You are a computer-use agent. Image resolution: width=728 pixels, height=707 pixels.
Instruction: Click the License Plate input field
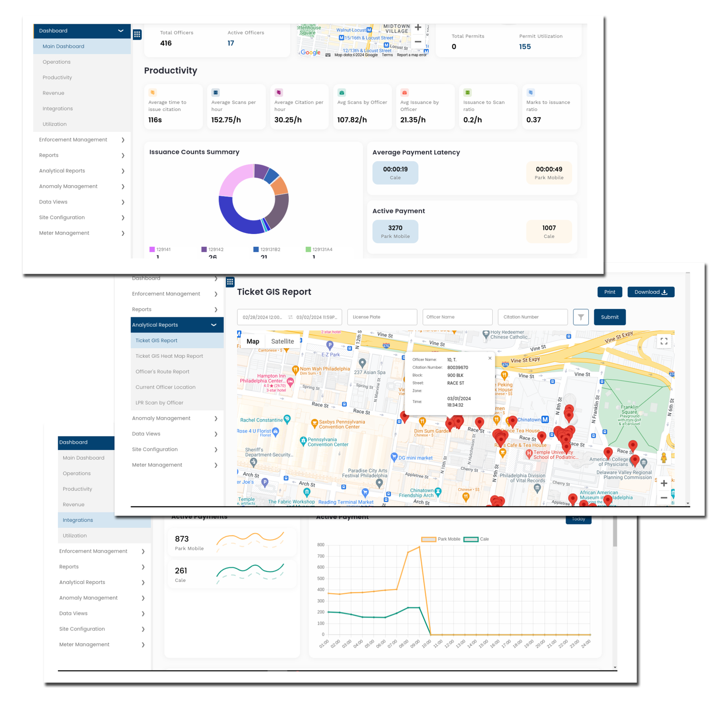[382, 317]
